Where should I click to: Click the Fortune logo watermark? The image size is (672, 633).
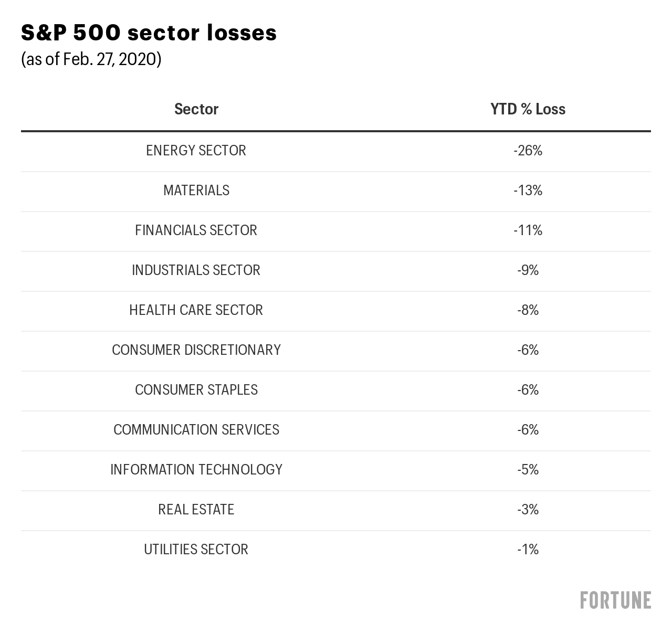point(615,600)
